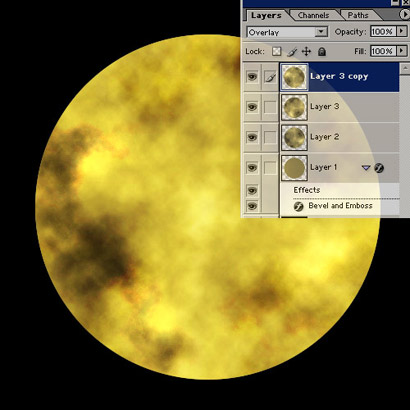Toggle Lock image pixels brush icon
Screen dimensions: 410x410
(292, 52)
